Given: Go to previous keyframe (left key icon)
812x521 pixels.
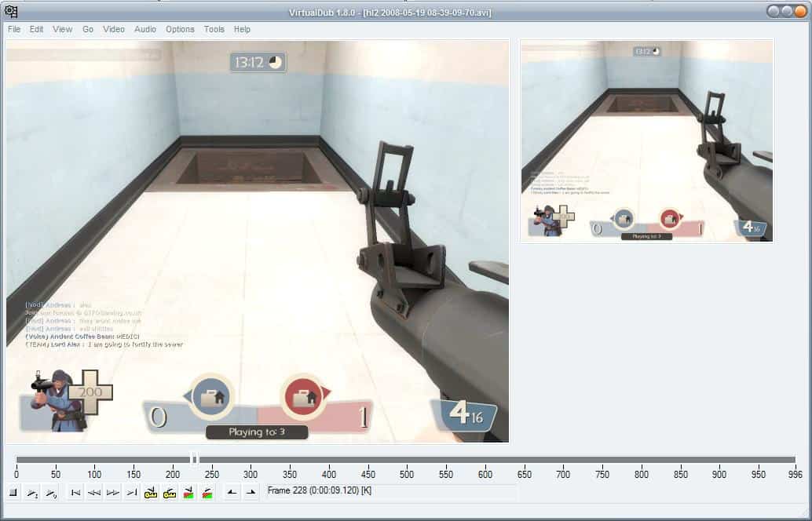Looking at the screenshot, I should pos(151,493).
